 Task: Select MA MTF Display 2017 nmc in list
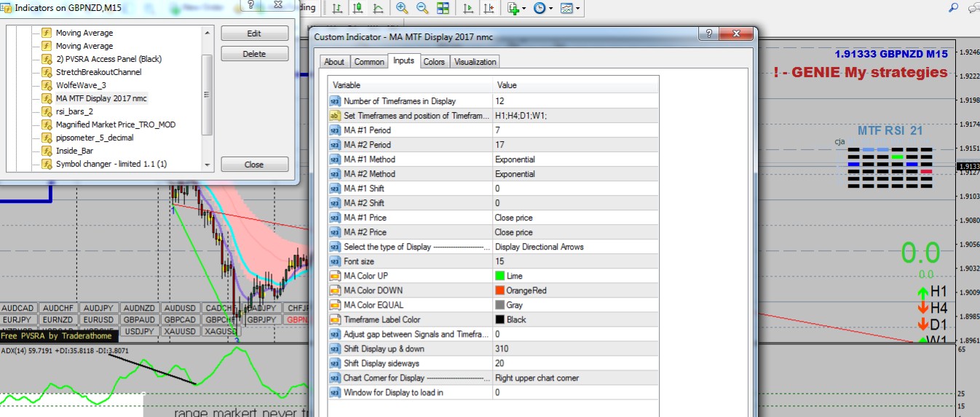(x=101, y=98)
